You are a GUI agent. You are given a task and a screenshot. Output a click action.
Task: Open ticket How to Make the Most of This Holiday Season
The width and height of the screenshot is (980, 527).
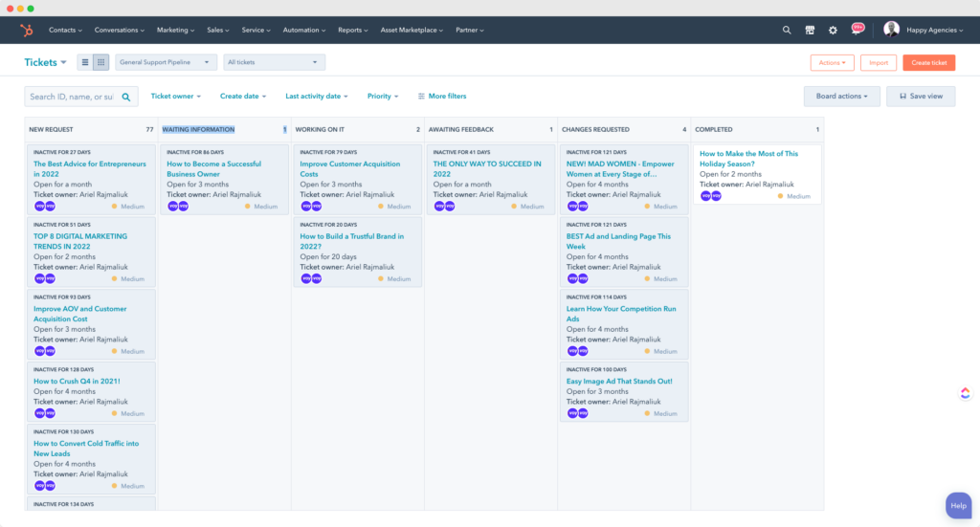pyautogui.click(x=748, y=159)
